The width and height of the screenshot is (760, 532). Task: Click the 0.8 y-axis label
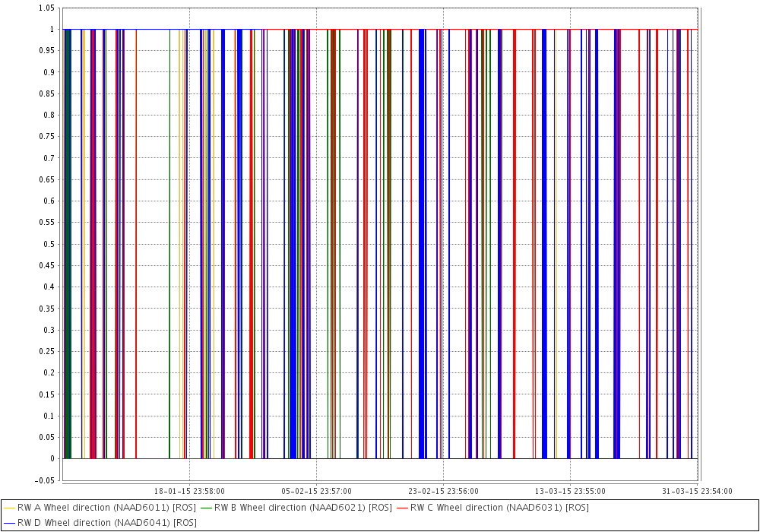coord(49,116)
